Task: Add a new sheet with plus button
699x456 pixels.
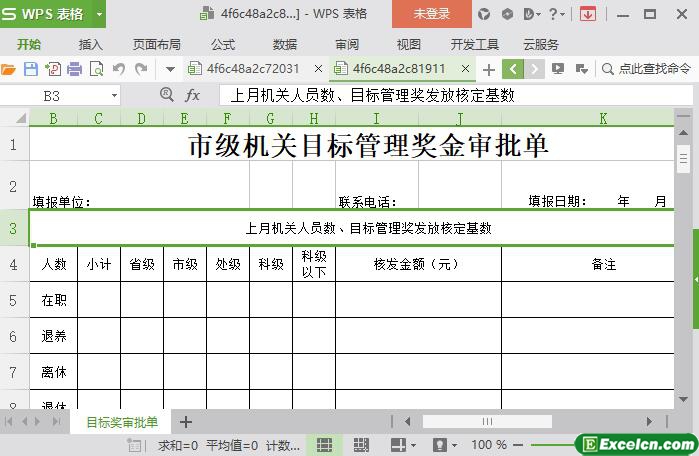Action: point(186,422)
